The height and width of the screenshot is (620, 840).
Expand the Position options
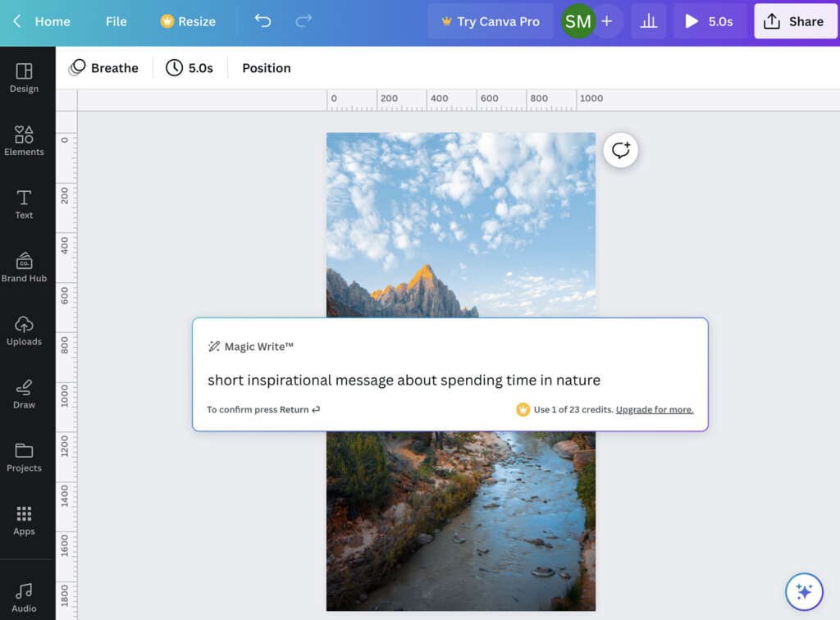[266, 68]
